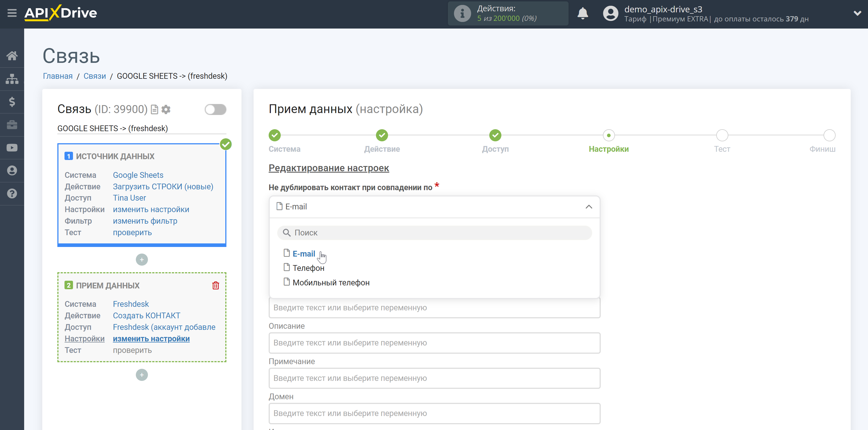
Task: Delete the data receiver block
Action: (216, 285)
